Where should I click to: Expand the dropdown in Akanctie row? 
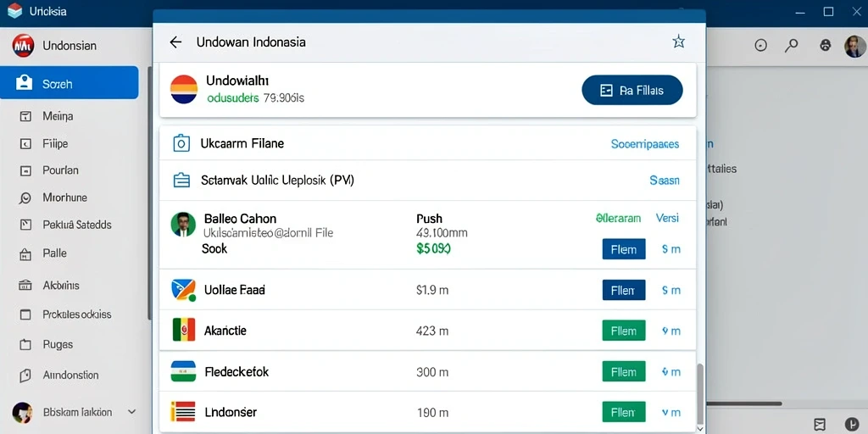pos(671,331)
